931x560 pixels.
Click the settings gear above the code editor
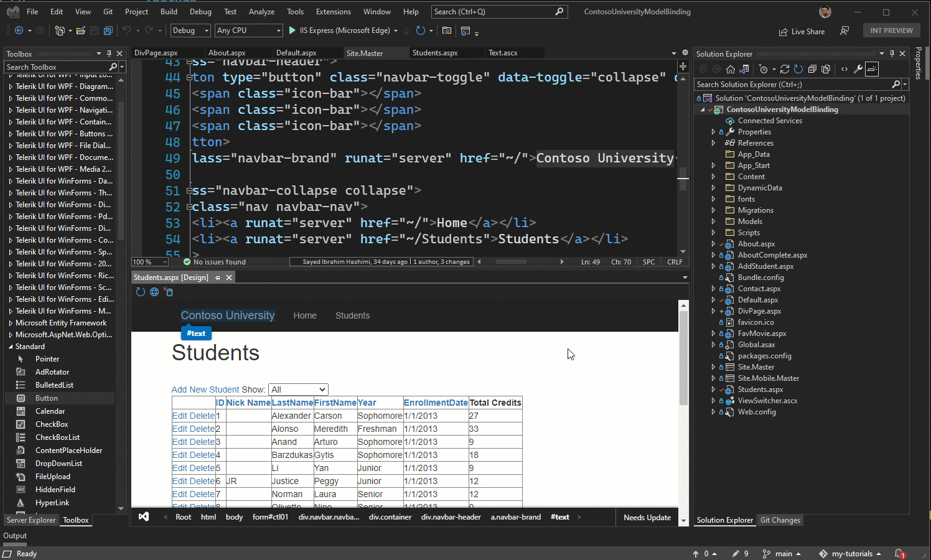(685, 53)
